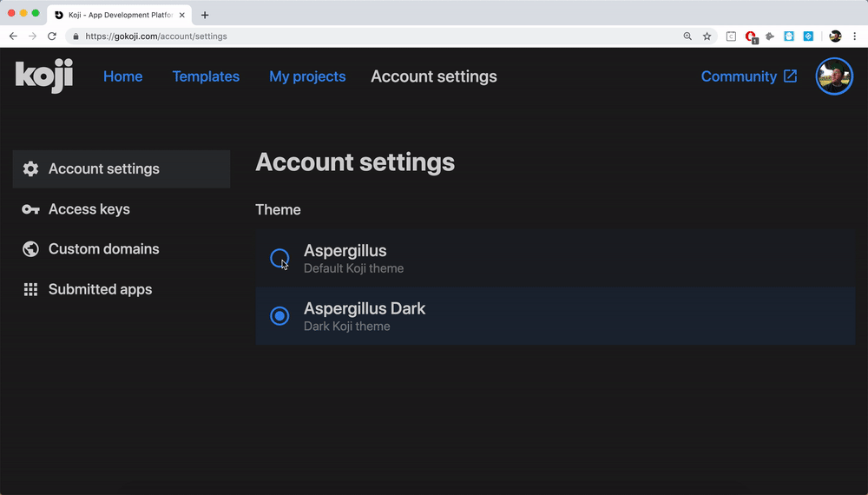Screen dimensions: 868x495
Task: Open My projects
Action: [307, 76]
